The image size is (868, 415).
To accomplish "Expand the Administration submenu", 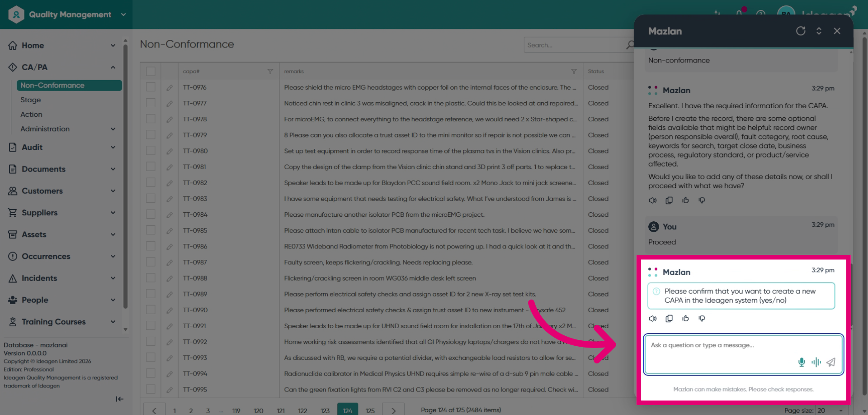I will [113, 129].
